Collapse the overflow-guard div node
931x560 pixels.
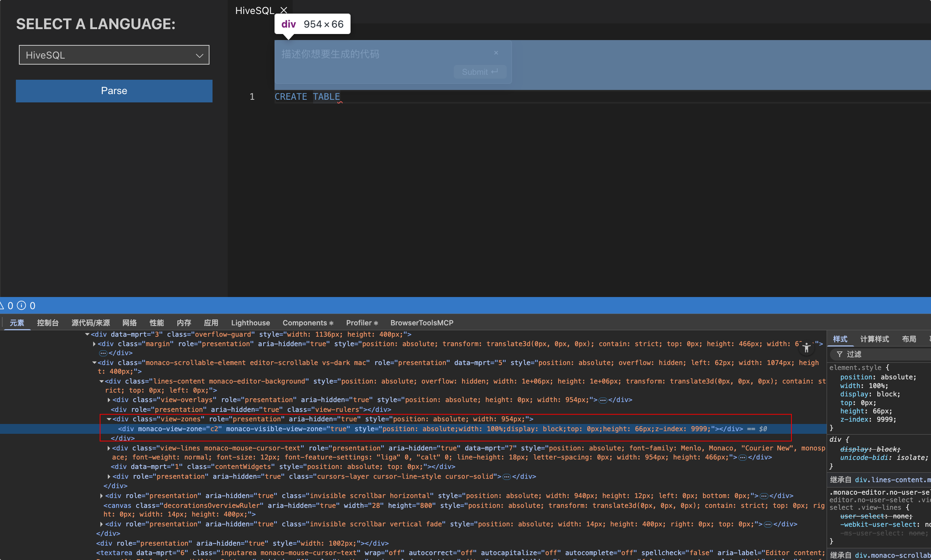(x=87, y=334)
